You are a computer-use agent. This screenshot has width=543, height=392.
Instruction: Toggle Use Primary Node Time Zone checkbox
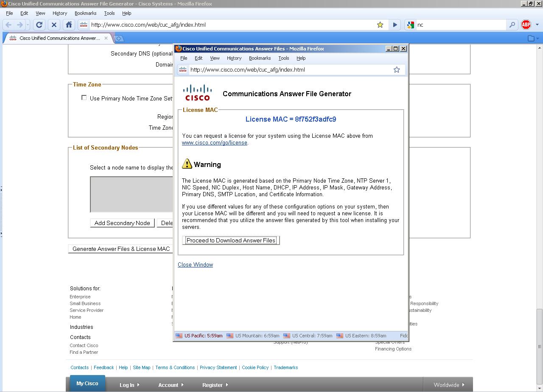pos(84,98)
